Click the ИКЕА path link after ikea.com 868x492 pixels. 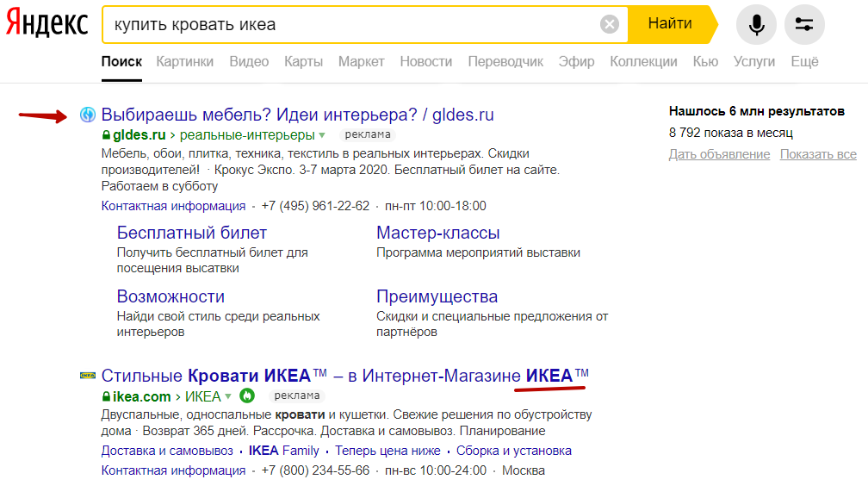point(202,396)
